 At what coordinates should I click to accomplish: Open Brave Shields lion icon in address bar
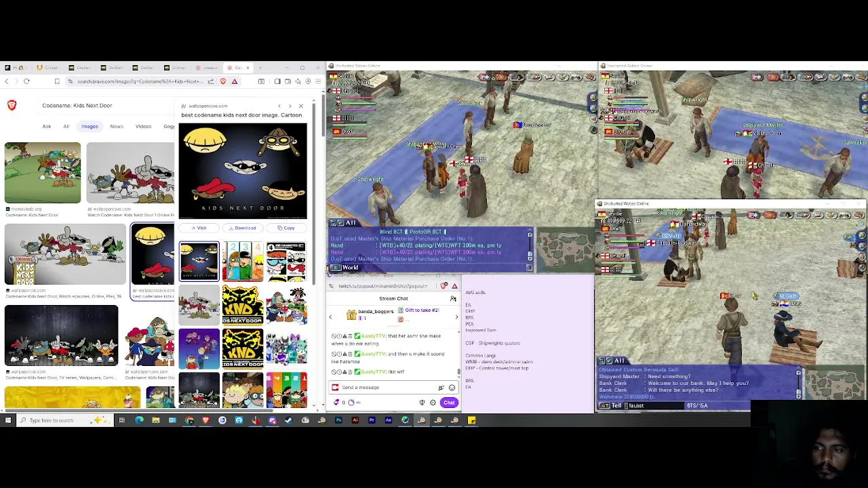tap(223, 81)
